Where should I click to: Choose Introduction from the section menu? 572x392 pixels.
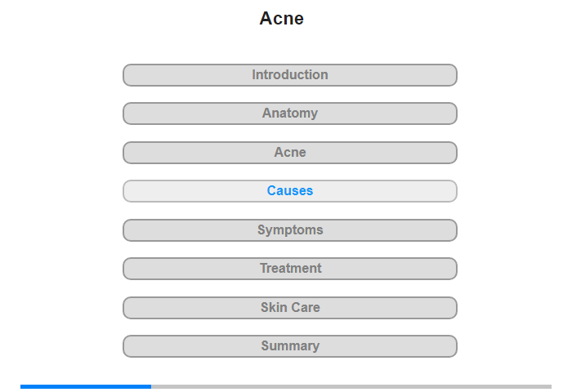point(289,75)
